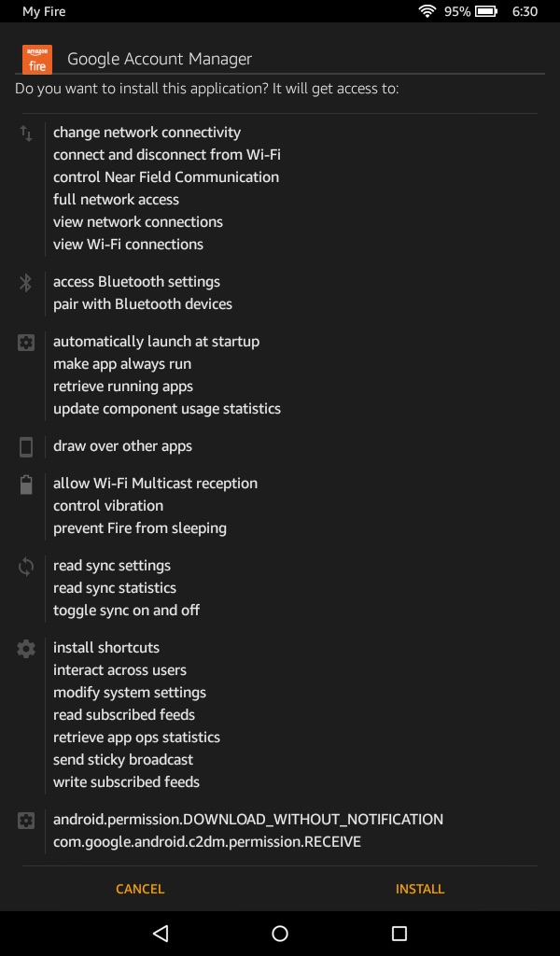Select the prevent Fire from sleeping permission
Viewport: 560px width, 956px height.
[140, 528]
